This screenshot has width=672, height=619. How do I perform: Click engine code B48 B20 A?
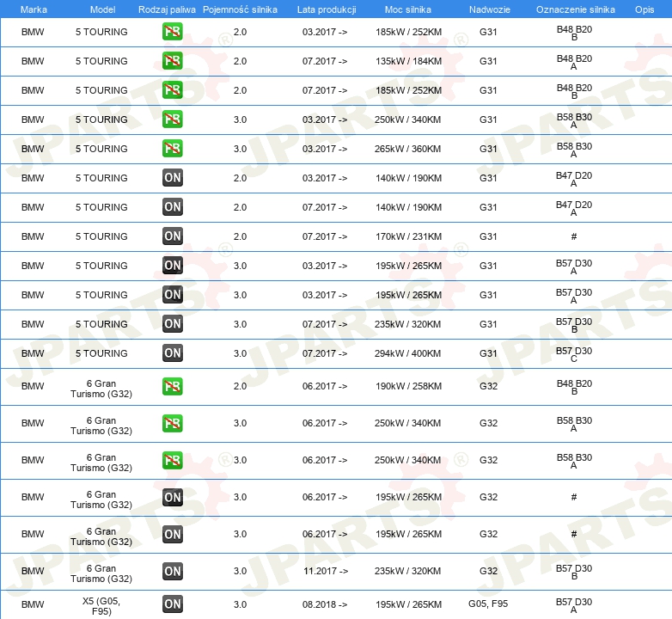click(x=574, y=62)
